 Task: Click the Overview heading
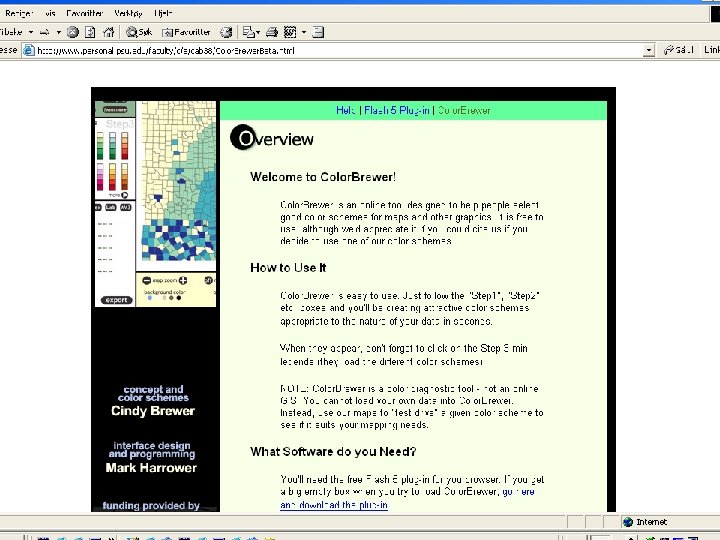point(272,137)
